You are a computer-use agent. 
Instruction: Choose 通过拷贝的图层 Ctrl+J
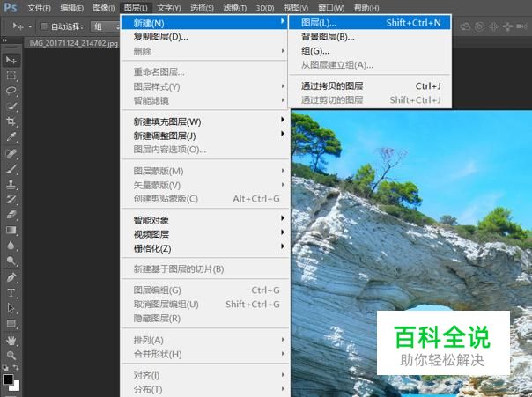(370, 86)
